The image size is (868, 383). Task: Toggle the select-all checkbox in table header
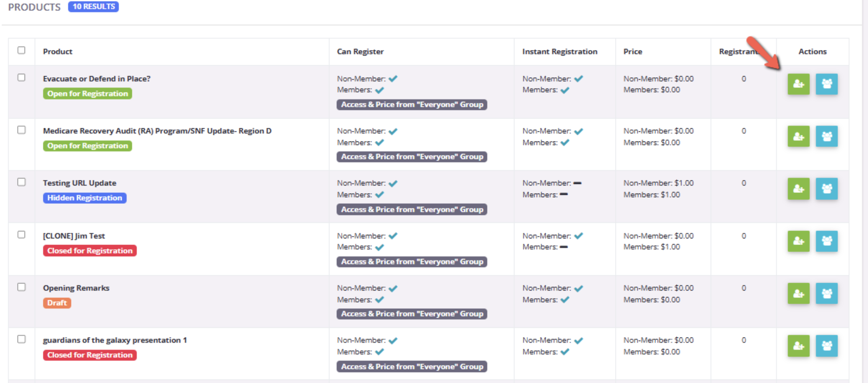point(21,50)
